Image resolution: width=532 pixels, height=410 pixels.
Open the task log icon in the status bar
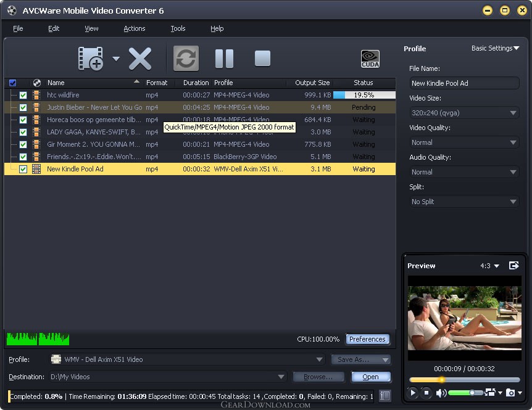[x=384, y=396]
